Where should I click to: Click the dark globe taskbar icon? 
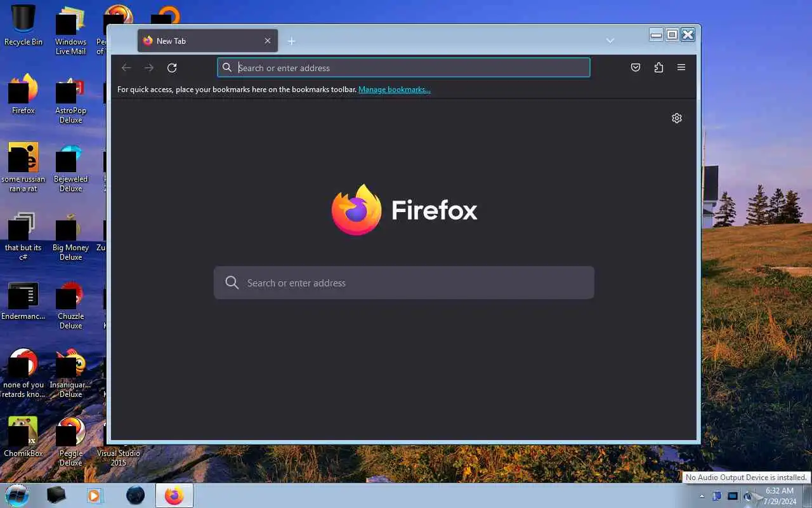pos(135,495)
